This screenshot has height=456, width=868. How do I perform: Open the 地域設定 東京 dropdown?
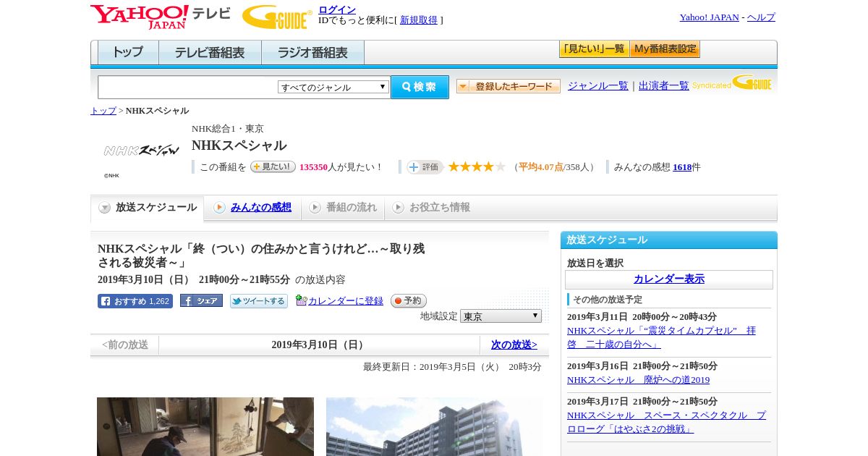(x=501, y=316)
